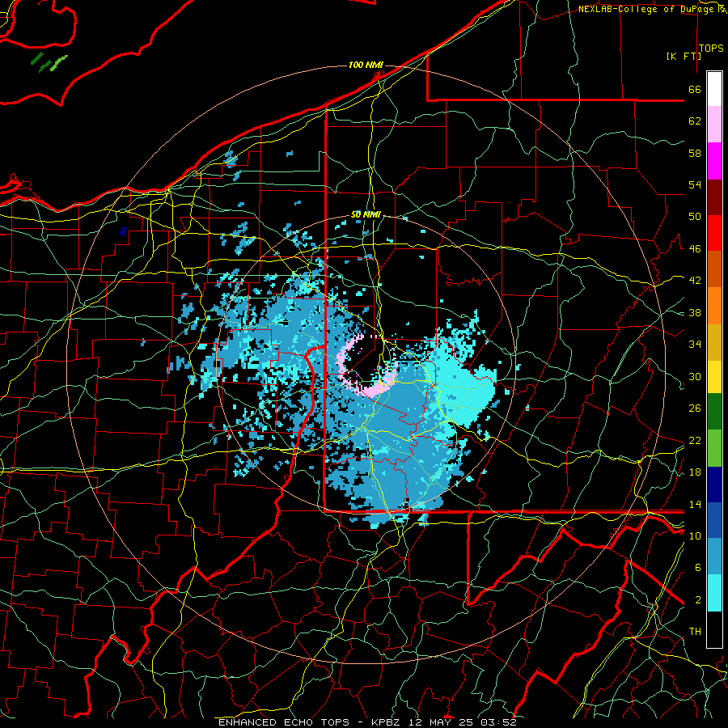Click the "TOPS" legend title

tap(711, 49)
